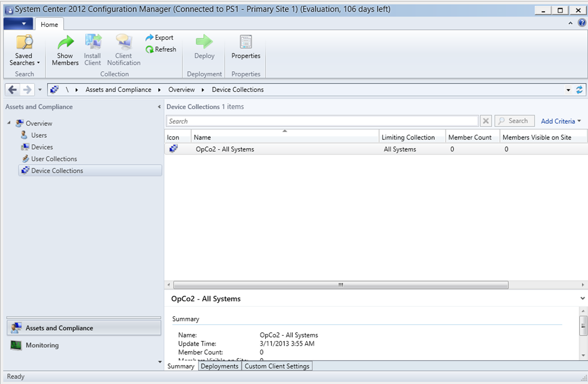Image resolution: width=588 pixels, height=384 pixels.
Task: Click the Install Client icon
Action: [92, 42]
